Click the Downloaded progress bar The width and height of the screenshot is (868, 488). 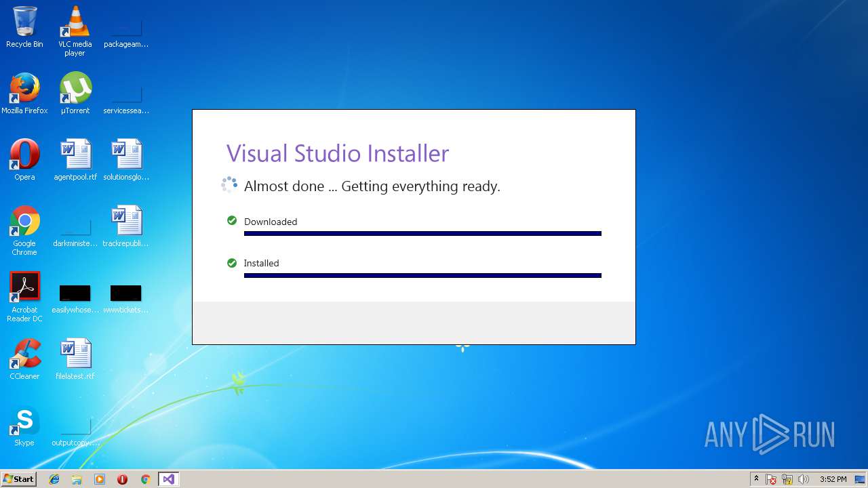pyautogui.click(x=422, y=233)
